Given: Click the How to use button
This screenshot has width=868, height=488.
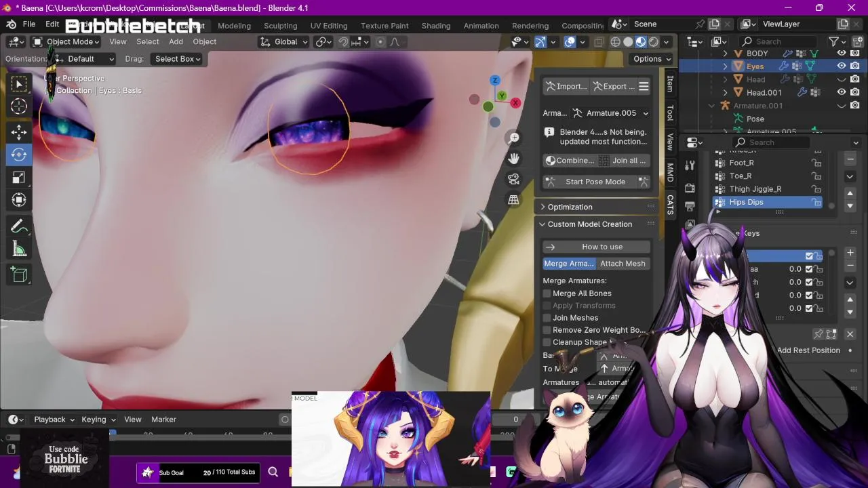Looking at the screenshot, I should coord(597,247).
